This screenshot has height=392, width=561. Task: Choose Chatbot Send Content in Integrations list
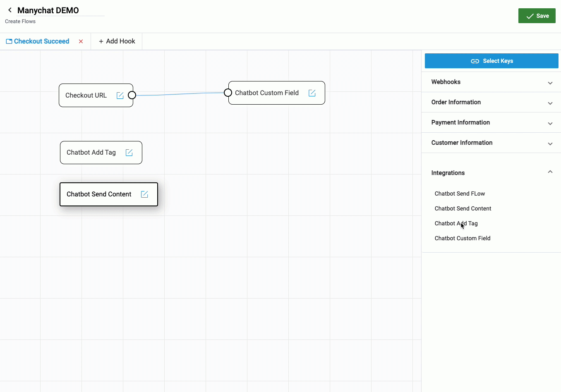pyautogui.click(x=463, y=208)
